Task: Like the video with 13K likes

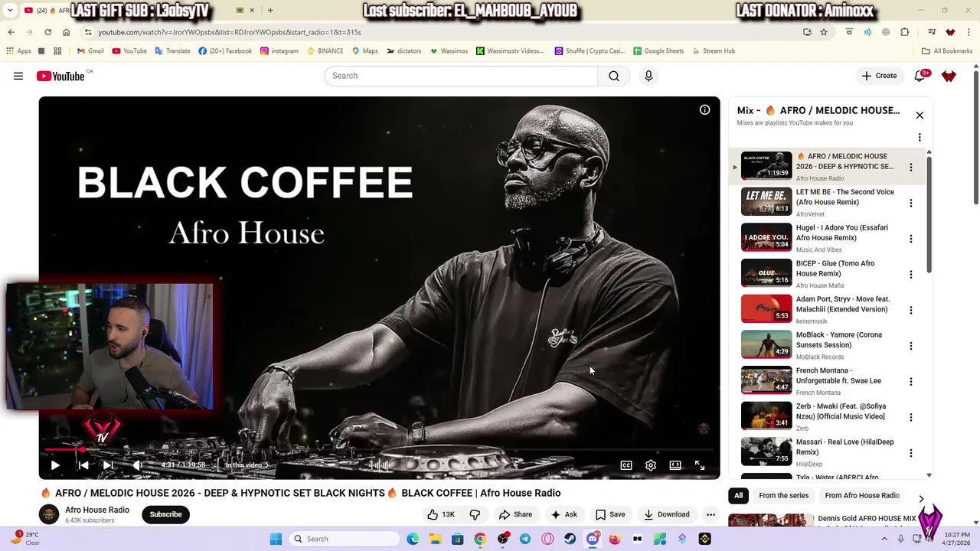Action: (441, 514)
